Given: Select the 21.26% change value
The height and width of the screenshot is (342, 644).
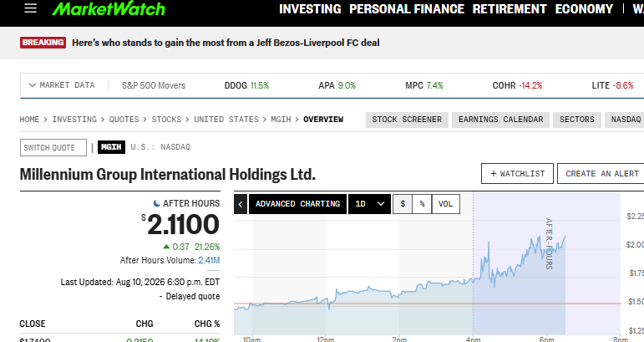Looking at the screenshot, I should (x=207, y=247).
